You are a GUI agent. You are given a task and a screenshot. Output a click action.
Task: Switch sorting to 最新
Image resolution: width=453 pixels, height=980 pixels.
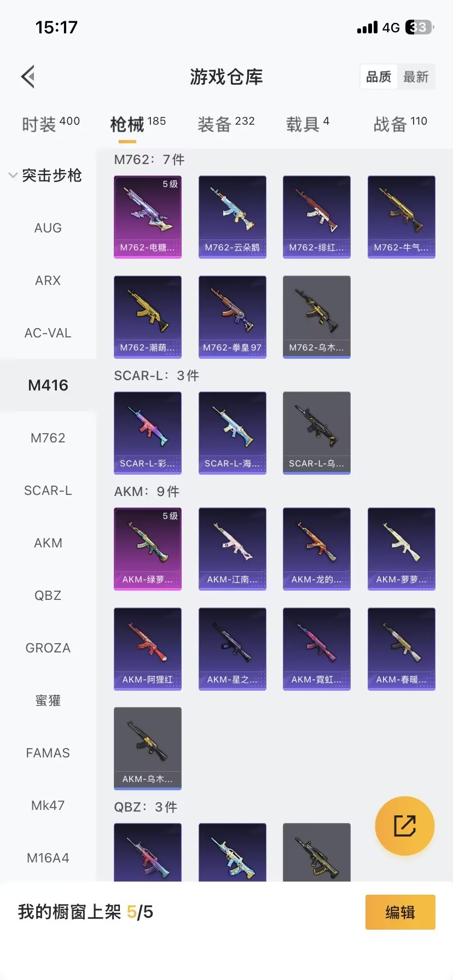pos(416,77)
